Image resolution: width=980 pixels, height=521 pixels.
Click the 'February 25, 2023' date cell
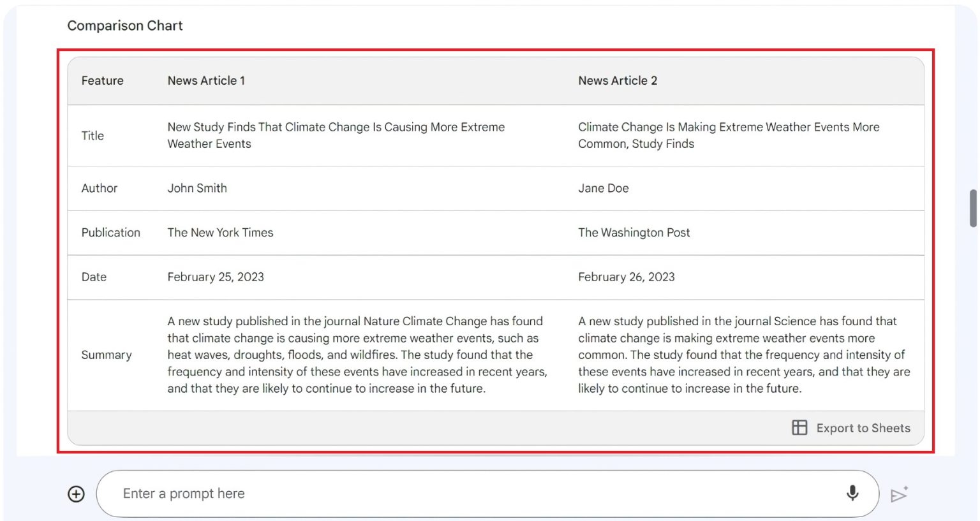click(x=216, y=277)
